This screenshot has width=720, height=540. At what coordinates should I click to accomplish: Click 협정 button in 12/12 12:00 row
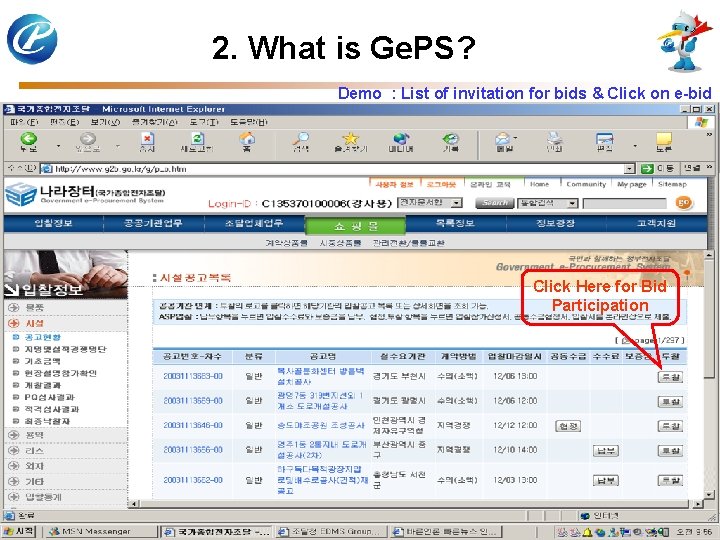[x=568, y=426]
